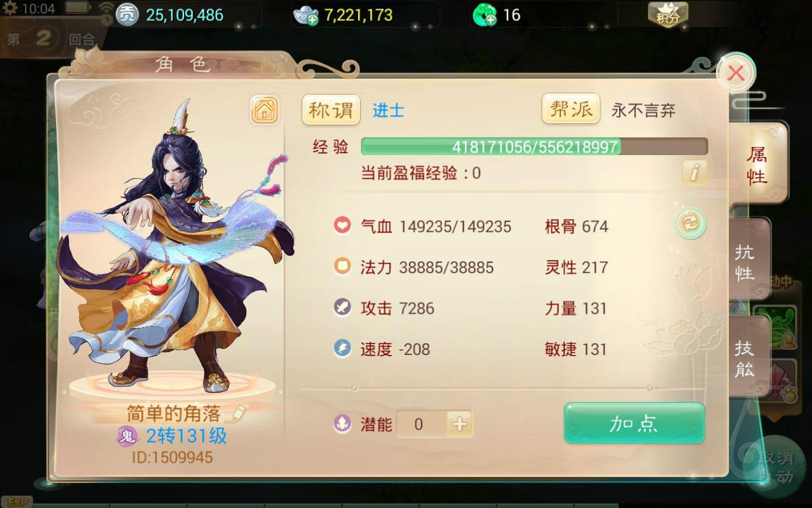Open the 积分 points badge
The width and height of the screenshot is (812, 508).
667,14
